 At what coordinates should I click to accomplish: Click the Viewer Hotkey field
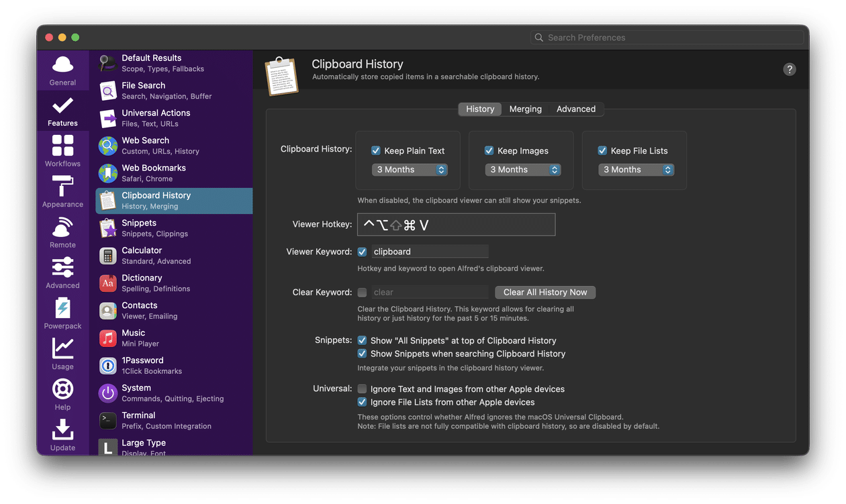pos(457,225)
